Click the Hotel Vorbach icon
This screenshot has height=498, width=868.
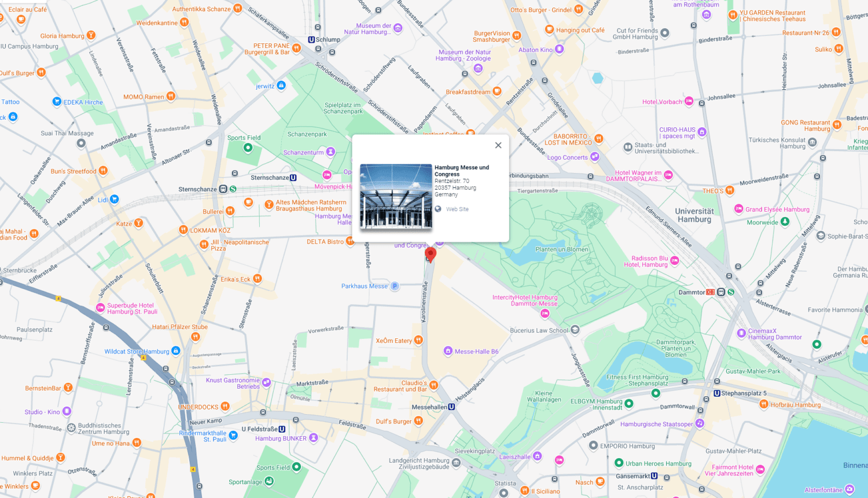[689, 101]
